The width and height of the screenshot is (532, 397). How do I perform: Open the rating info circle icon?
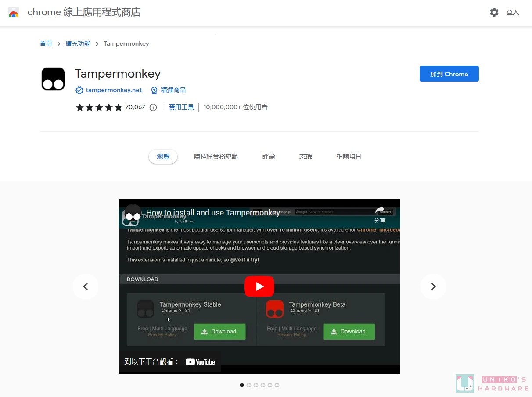[x=153, y=107]
